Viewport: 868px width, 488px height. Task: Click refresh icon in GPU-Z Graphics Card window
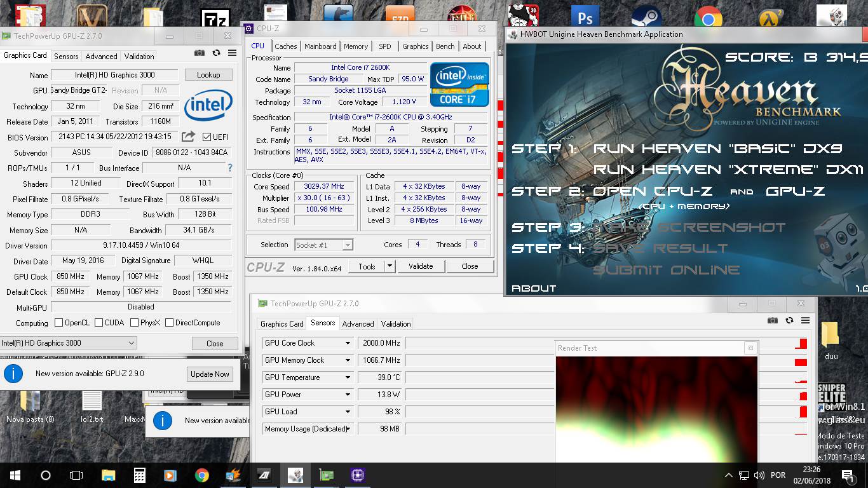pos(216,53)
